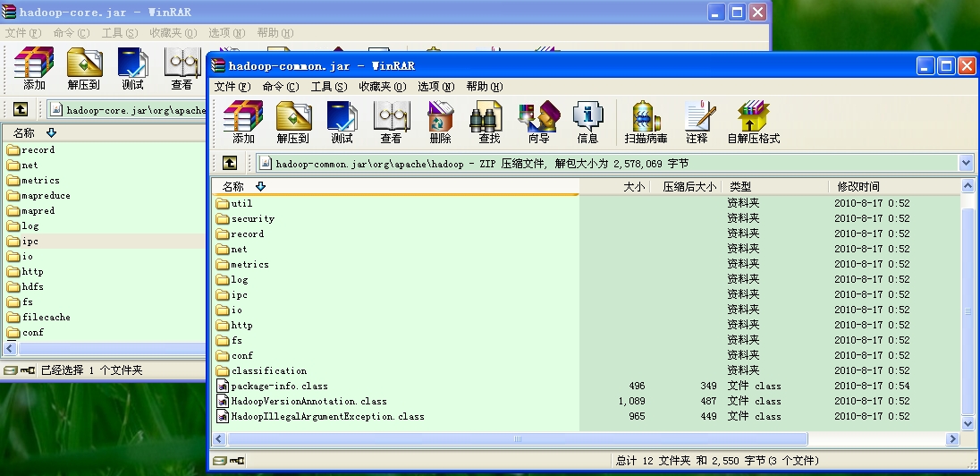Open 收藏夹 menu in hadoop-common window

coord(383,86)
